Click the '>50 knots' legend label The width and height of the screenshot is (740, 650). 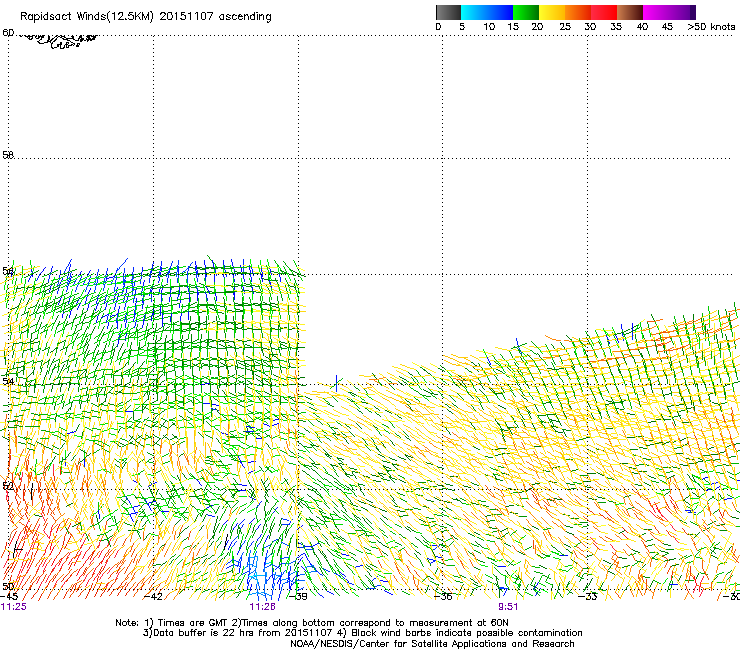pos(711,27)
